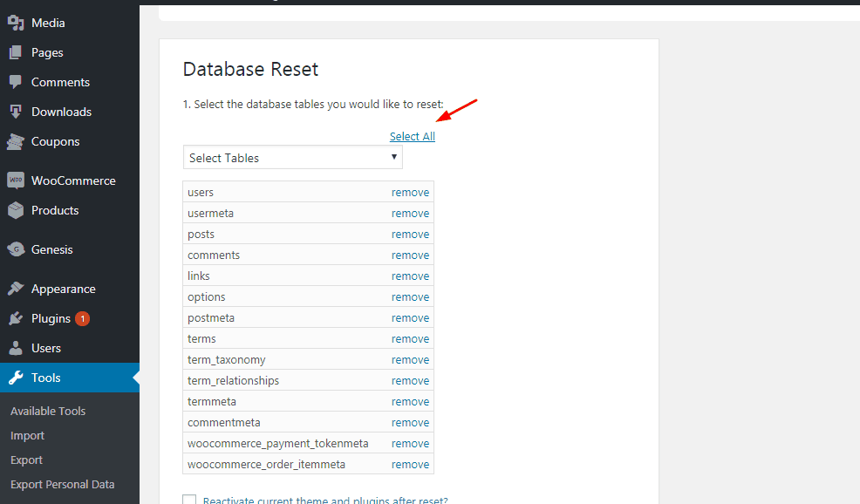Open Comments via its speech bubble icon
Screen dimensions: 860x504
tap(16, 82)
